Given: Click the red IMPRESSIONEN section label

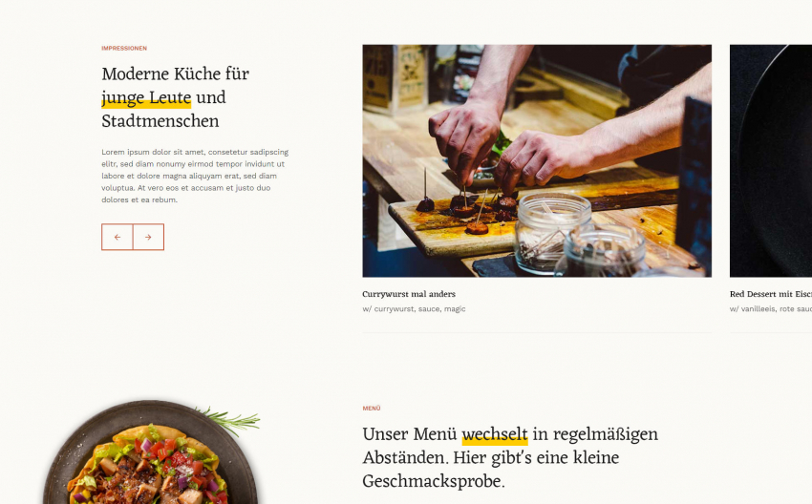Looking at the screenshot, I should 124,48.
